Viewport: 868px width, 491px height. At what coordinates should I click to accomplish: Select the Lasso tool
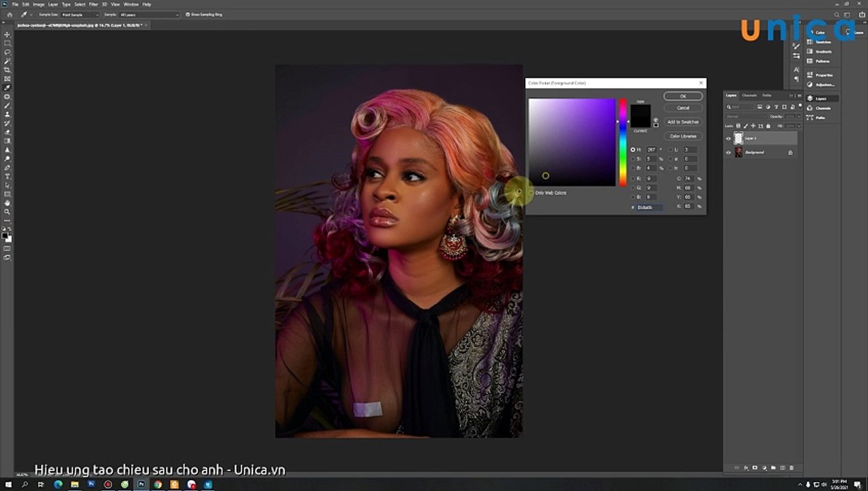click(x=8, y=52)
